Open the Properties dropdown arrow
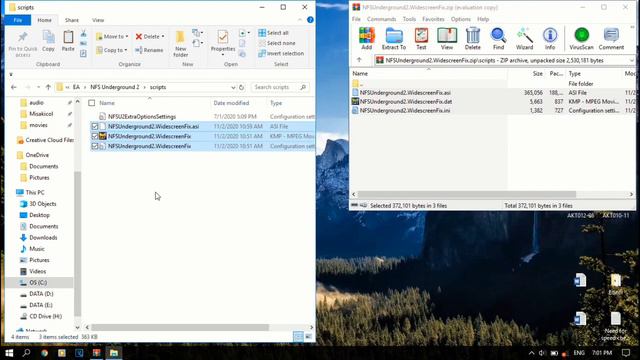The image size is (640, 360). (x=223, y=55)
